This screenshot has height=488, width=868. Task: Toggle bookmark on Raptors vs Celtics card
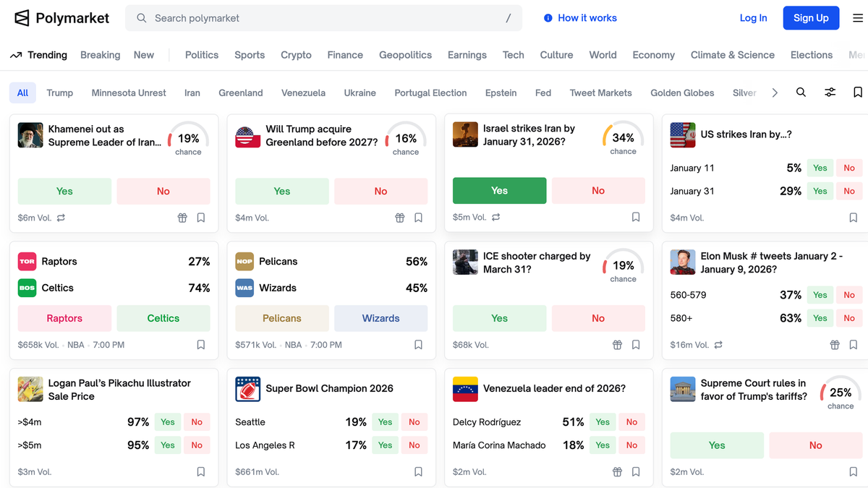pyautogui.click(x=201, y=345)
